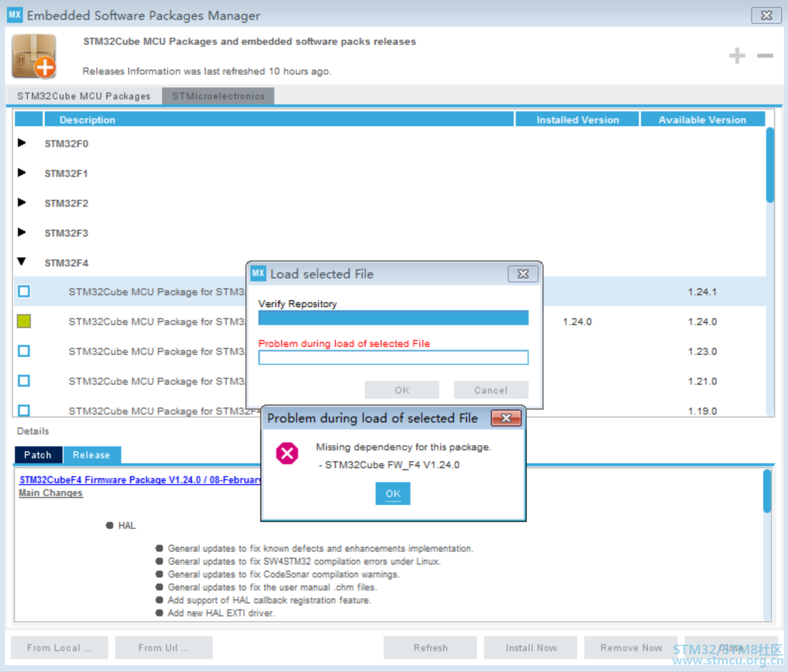Click the expand-all plus icon

pos(737,56)
